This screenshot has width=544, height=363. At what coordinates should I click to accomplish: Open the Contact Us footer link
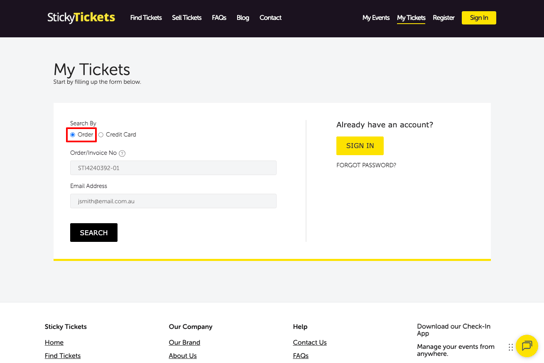(309, 343)
